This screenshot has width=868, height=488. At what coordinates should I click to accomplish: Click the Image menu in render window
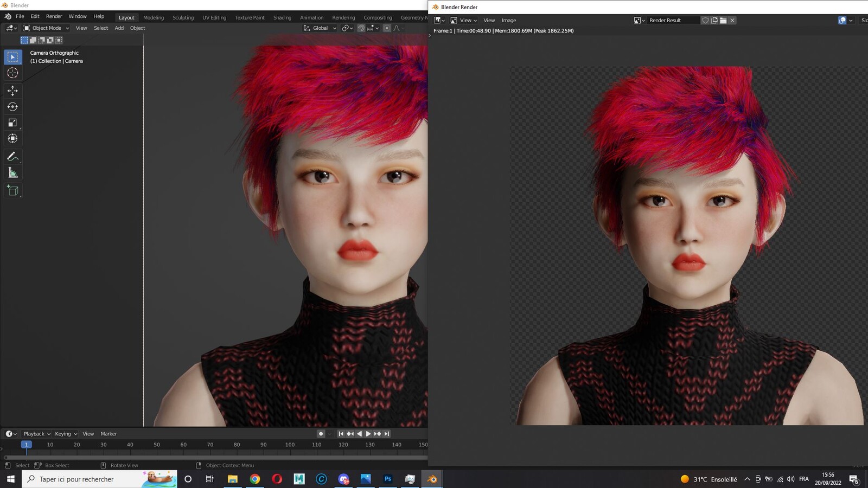[509, 21]
